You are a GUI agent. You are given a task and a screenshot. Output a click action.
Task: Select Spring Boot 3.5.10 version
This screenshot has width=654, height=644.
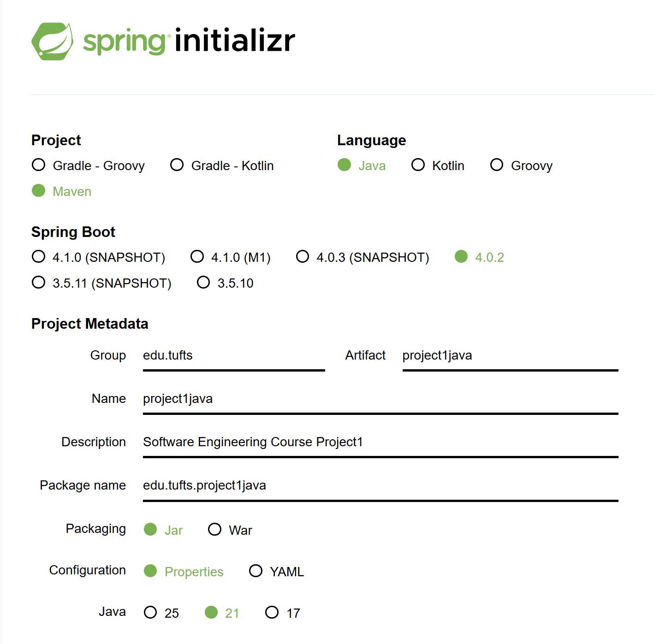(203, 283)
